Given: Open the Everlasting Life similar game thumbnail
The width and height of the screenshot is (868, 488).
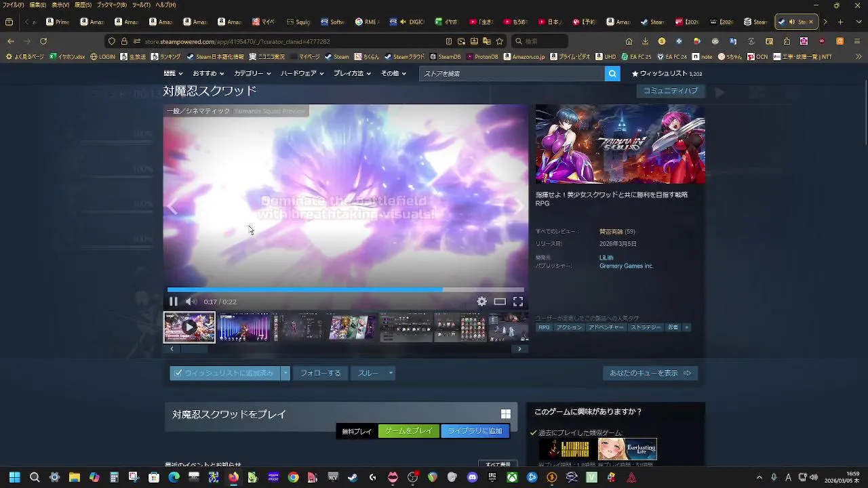Looking at the screenshot, I should click(627, 449).
